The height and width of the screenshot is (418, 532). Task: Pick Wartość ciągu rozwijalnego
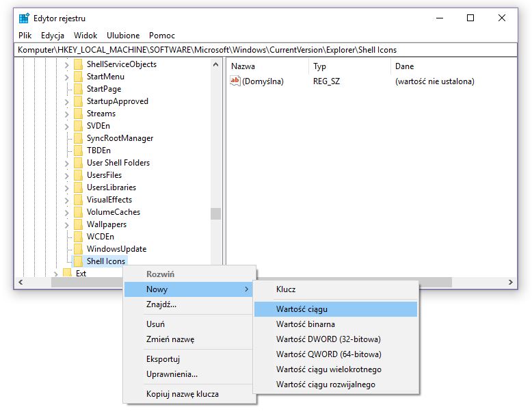(x=336, y=384)
